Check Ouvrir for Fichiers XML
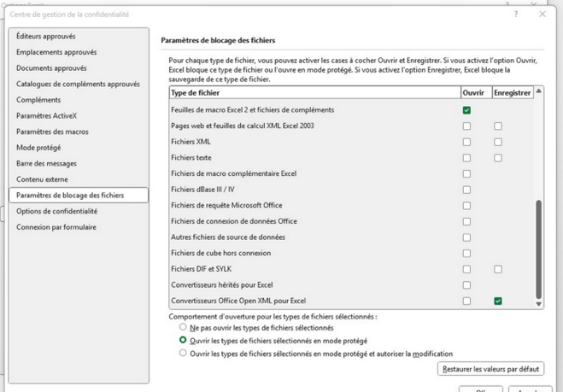This screenshot has width=563, height=392. (466, 142)
